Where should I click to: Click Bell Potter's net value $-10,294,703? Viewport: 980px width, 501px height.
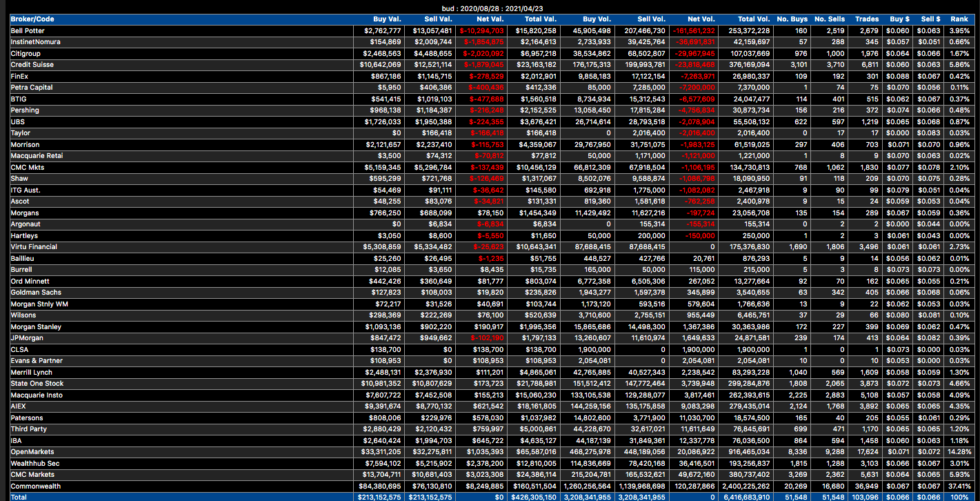coord(481,30)
